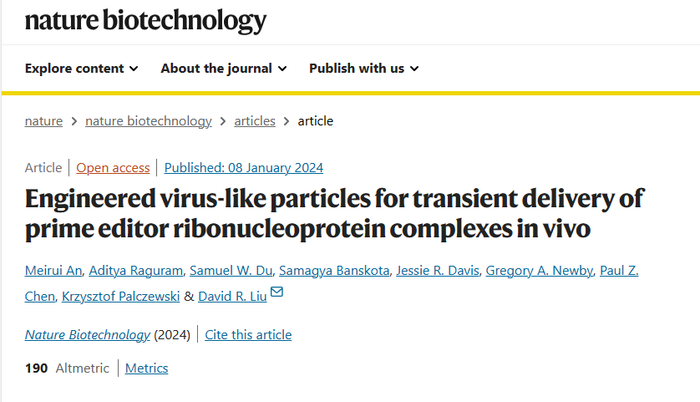Screen dimensions: 700x402
Task: Click the article title heading
Action: 334,213
